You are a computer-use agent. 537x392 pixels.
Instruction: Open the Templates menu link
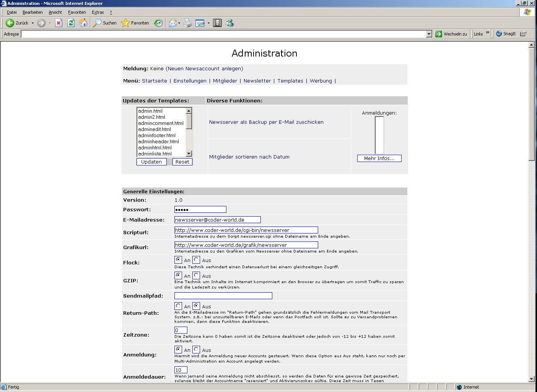pyautogui.click(x=290, y=81)
